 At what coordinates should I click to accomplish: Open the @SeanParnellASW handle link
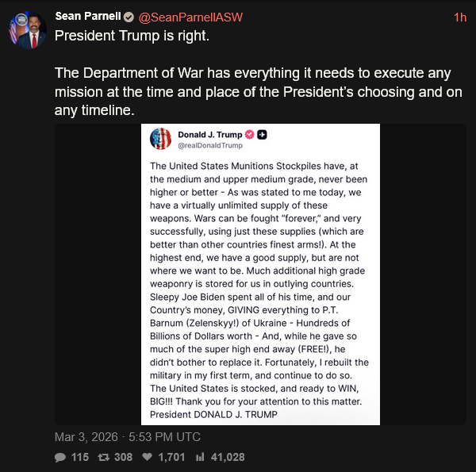189,17
